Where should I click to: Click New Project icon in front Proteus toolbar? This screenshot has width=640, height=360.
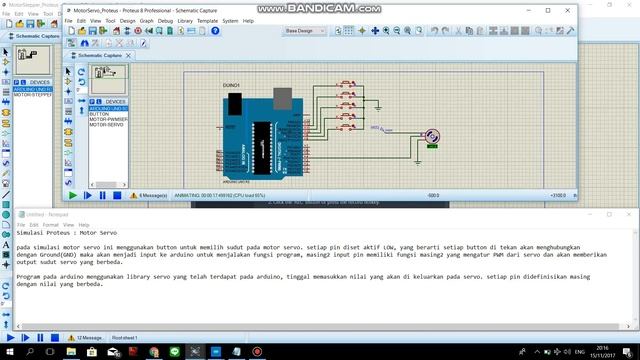71,31
